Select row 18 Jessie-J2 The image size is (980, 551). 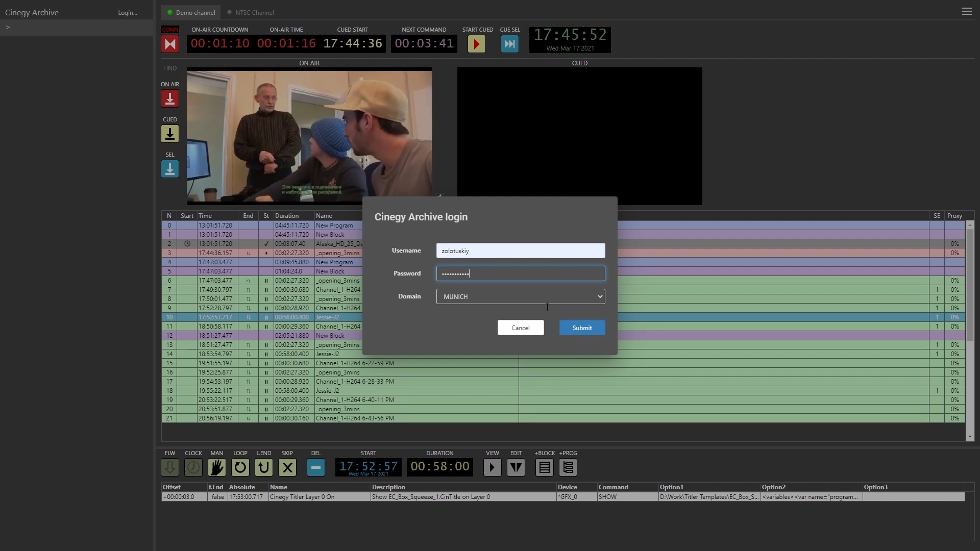[x=563, y=391]
